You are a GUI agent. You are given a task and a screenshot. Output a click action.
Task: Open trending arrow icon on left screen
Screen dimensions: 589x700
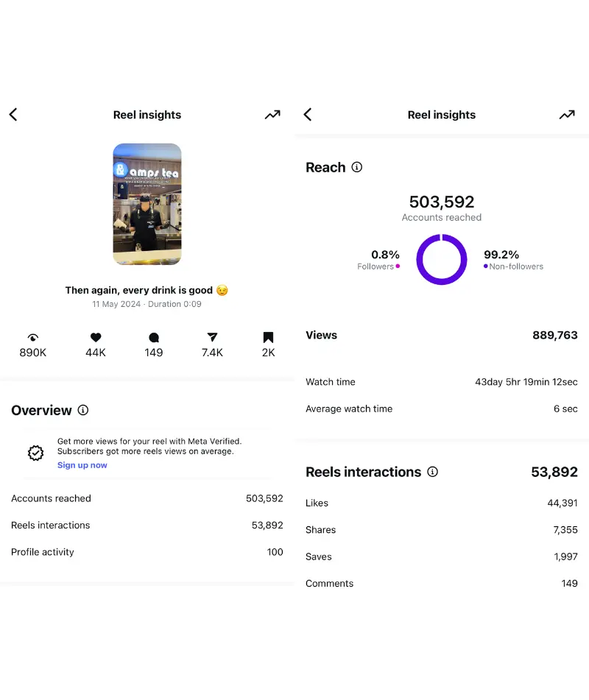(x=272, y=114)
